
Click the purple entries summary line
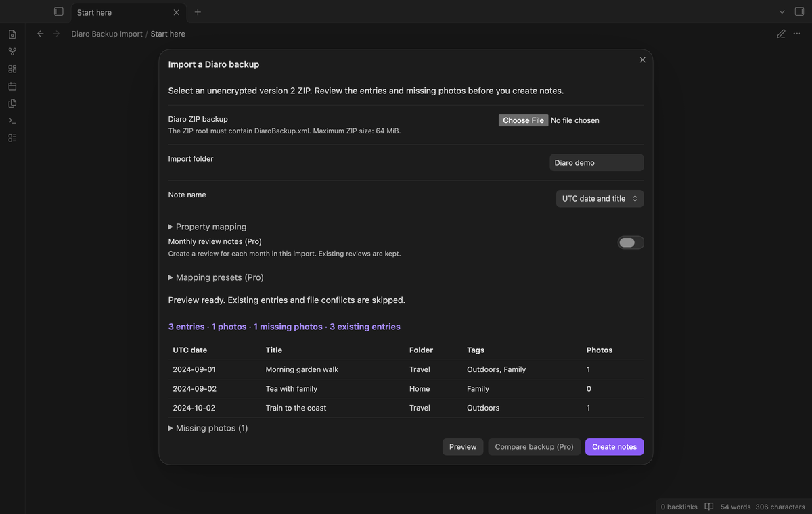[284, 327]
